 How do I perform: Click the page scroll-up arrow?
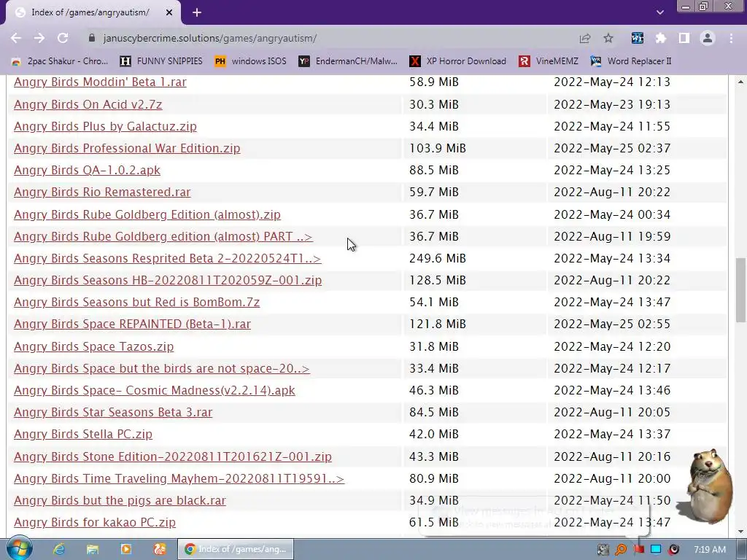coord(740,82)
